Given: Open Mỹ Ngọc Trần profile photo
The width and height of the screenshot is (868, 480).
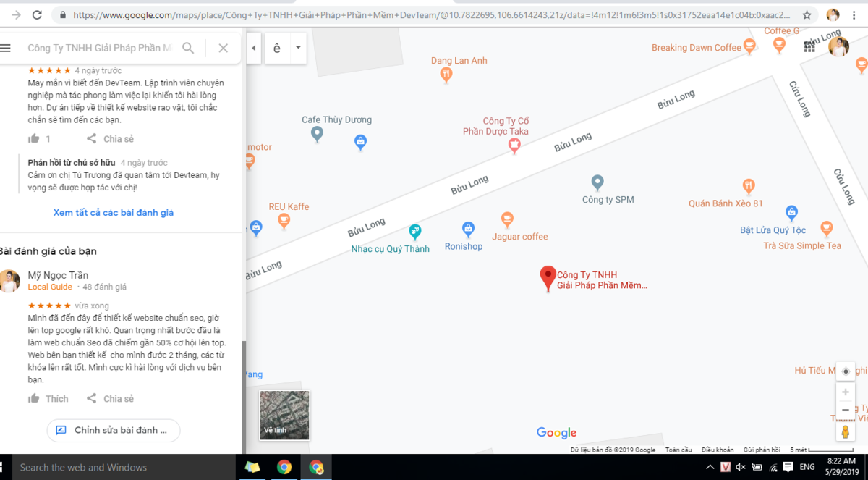Looking at the screenshot, I should pyautogui.click(x=9, y=281).
